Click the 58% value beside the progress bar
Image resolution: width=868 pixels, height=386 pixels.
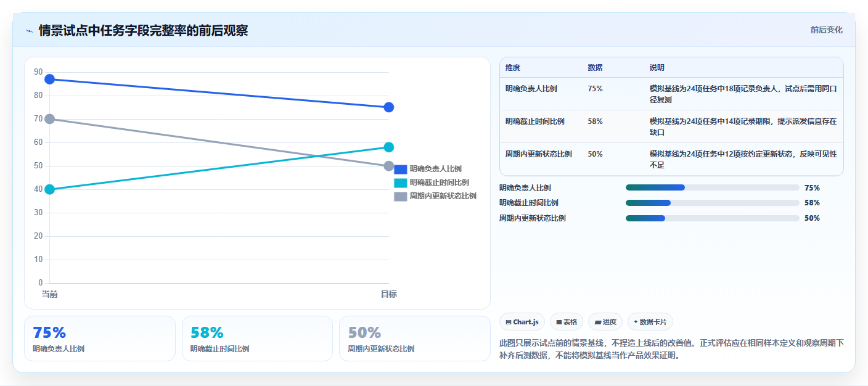[x=813, y=203]
